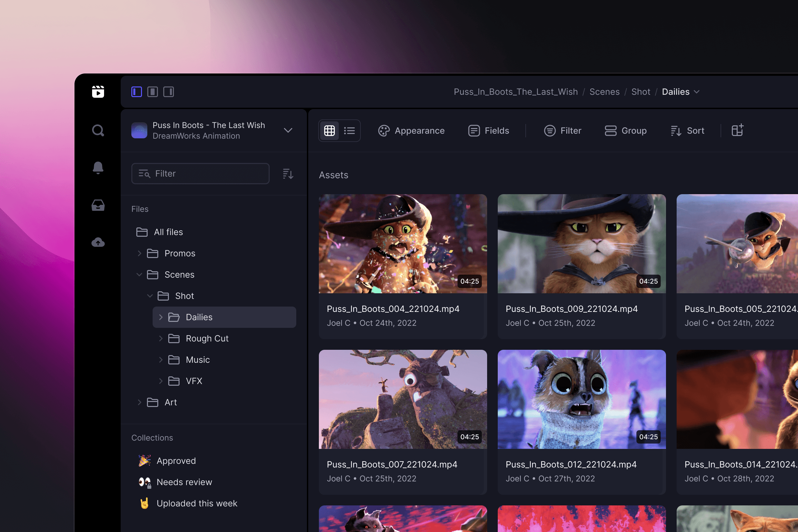
Task: Open the inbox tray icon
Action: pyautogui.click(x=98, y=205)
